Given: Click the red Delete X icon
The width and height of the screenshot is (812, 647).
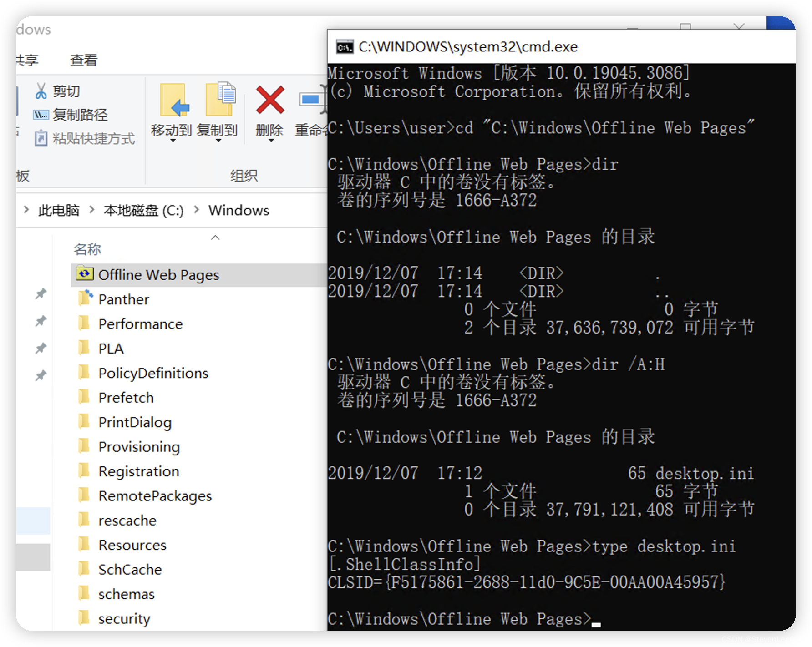Looking at the screenshot, I should click(270, 100).
